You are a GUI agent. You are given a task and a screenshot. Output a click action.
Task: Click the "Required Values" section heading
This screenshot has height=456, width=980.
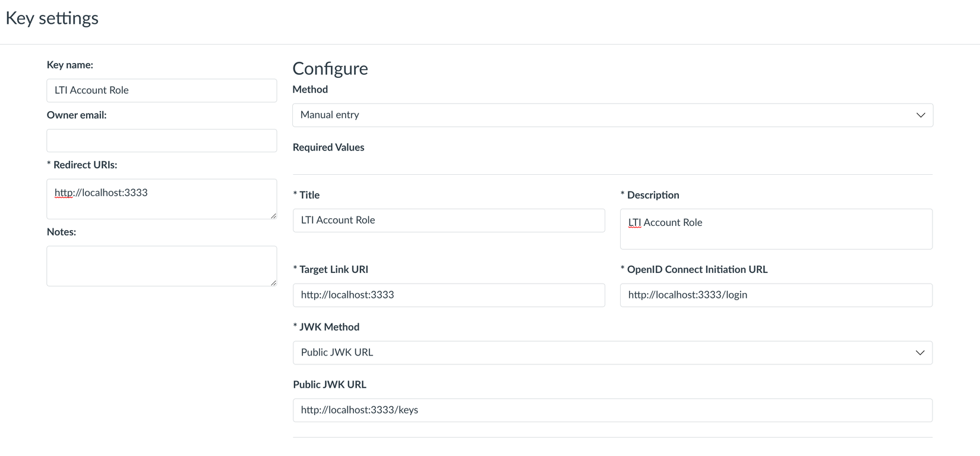[x=328, y=147]
